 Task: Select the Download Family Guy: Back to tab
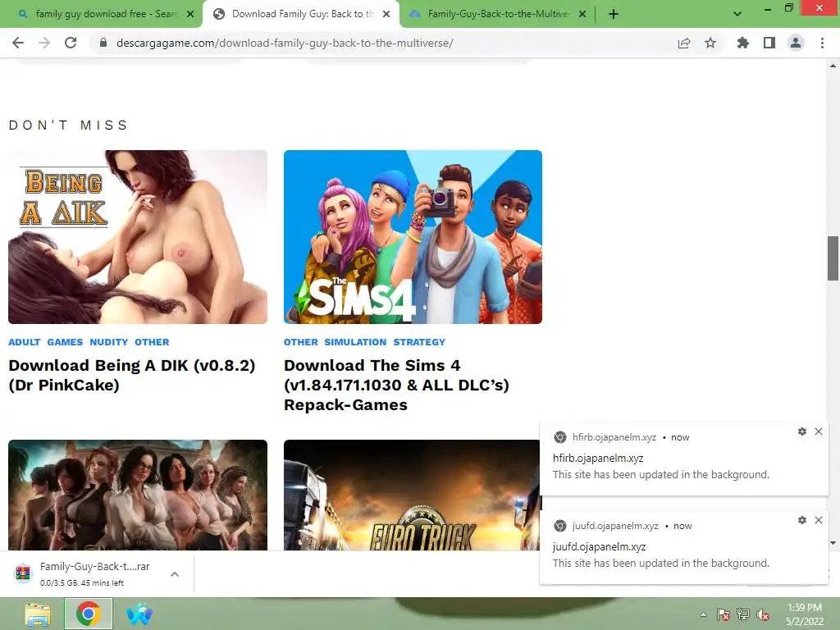click(302, 14)
